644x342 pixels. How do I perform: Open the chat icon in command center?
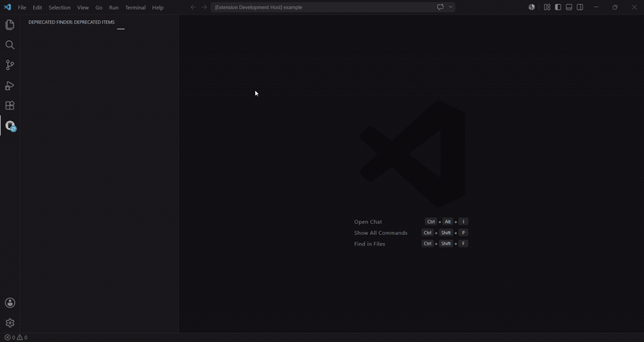(x=440, y=7)
